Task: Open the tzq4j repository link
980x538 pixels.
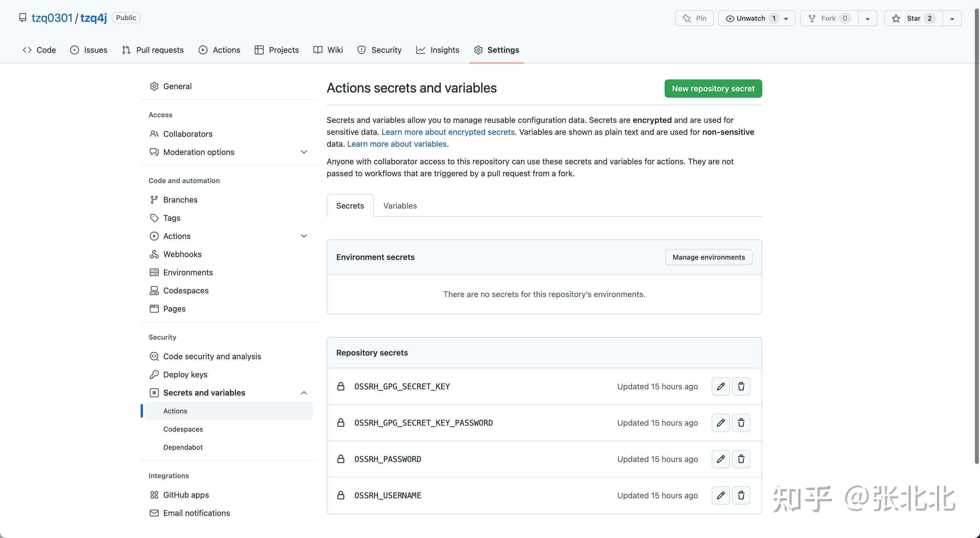Action: pyautogui.click(x=94, y=18)
